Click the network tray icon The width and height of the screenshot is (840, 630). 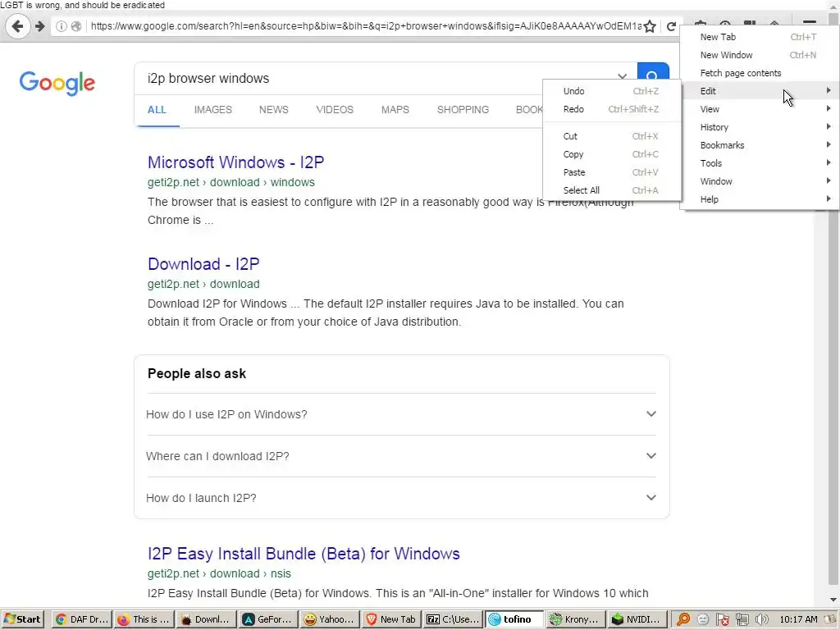click(742, 619)
